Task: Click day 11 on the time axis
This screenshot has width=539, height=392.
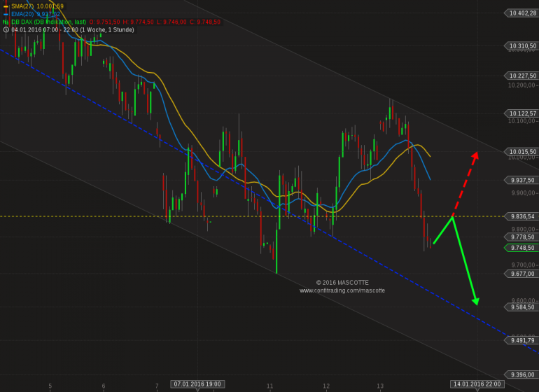Action: [269, 386]
